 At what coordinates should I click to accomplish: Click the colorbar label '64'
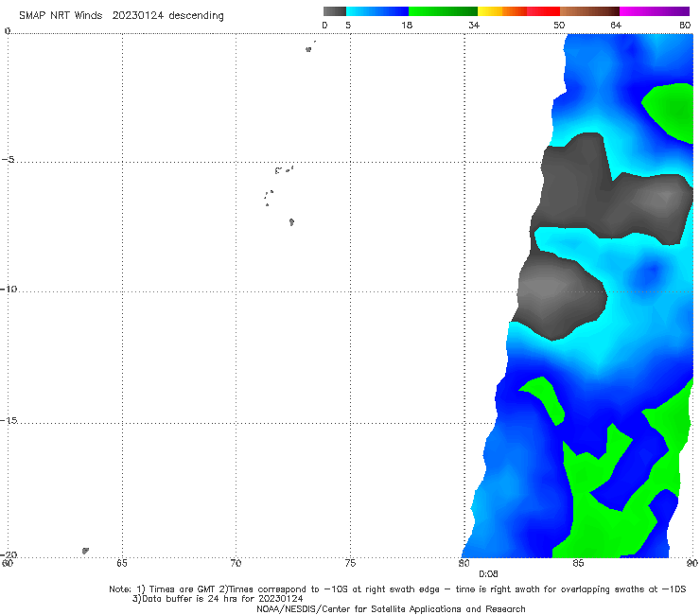tap(616, 26)
